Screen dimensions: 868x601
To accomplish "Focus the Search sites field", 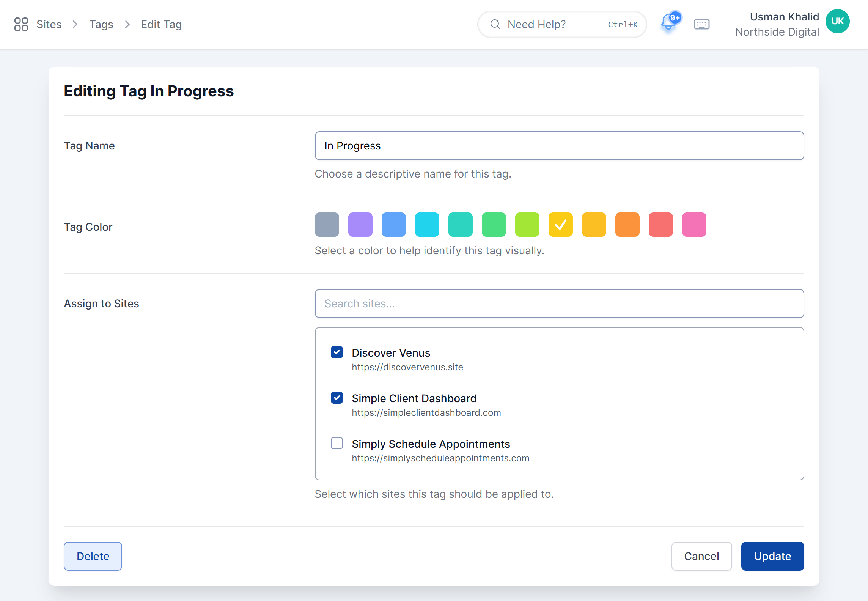I will point(559,304).
